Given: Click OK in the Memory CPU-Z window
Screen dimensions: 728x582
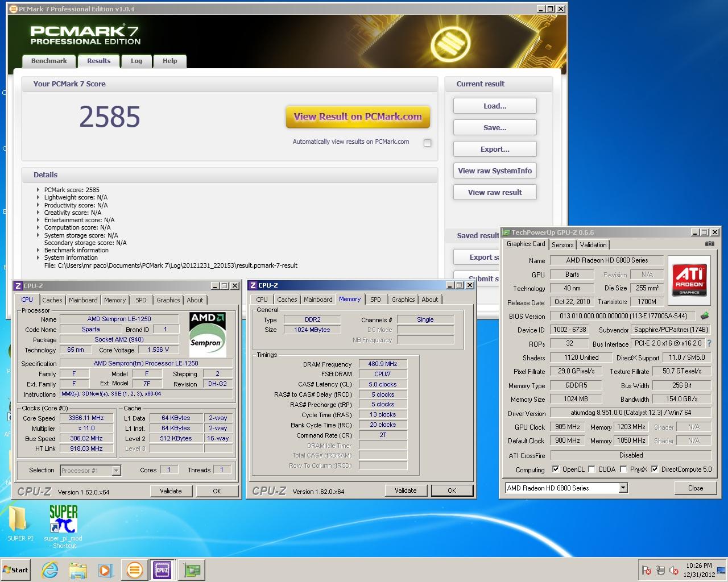Looking at the screenshot, I should click(x=452, y=490).
